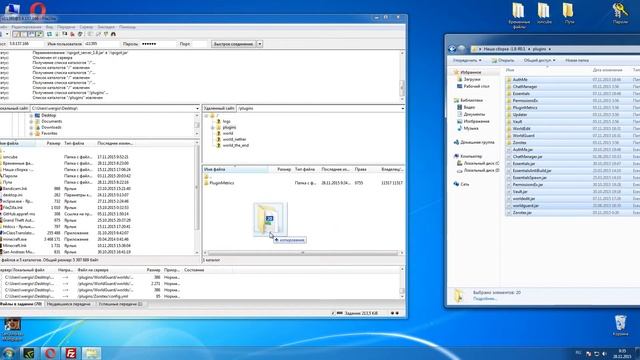Click the parent folder entry in remote list

tap(207, 177)
